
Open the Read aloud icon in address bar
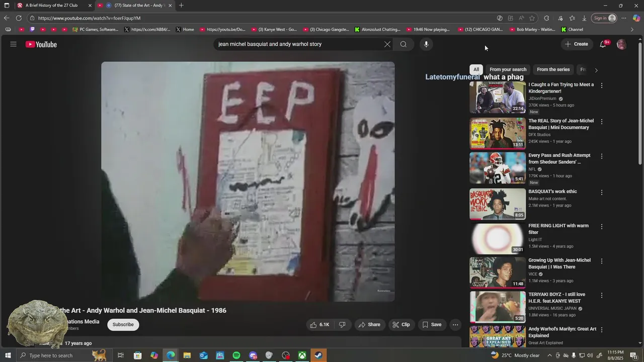(521, 18)
